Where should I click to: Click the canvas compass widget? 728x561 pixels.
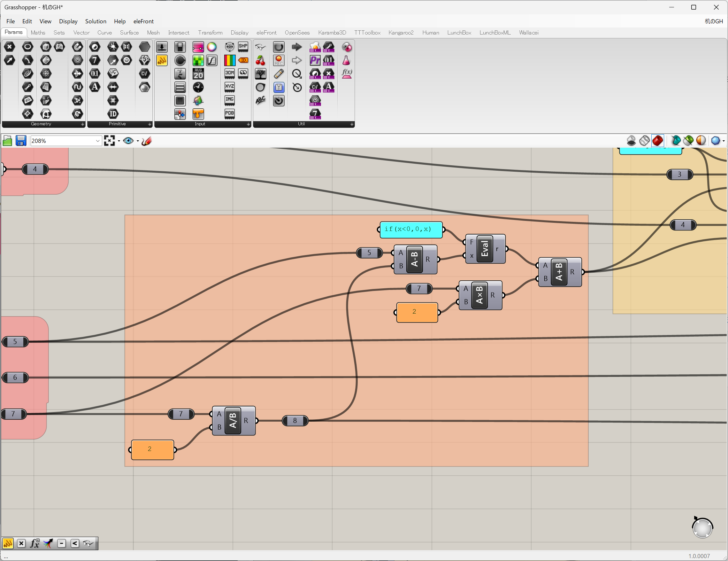(702, 528)
